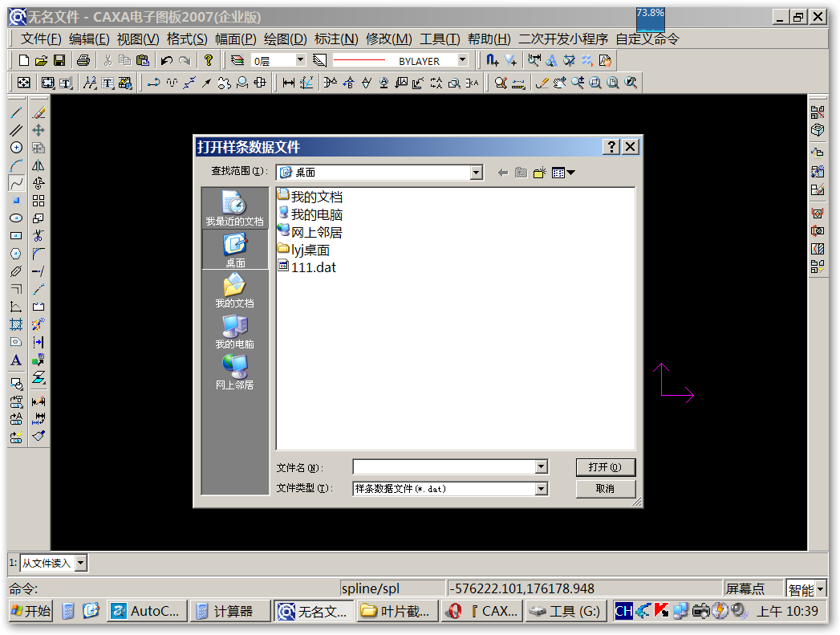Select the Text annotation tool (A)
The height and width of the screenshot is (635, 840).
tap(16, 360)
